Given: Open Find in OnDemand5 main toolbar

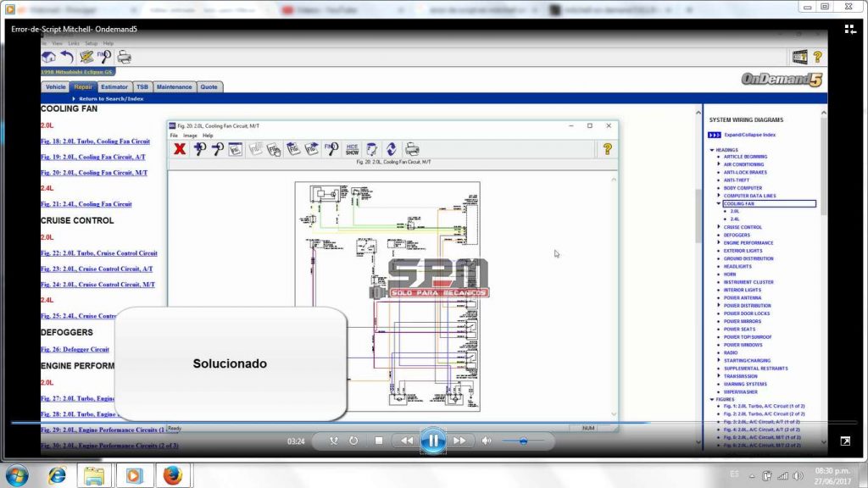Looking at the screenshot, I should point(104,57).
